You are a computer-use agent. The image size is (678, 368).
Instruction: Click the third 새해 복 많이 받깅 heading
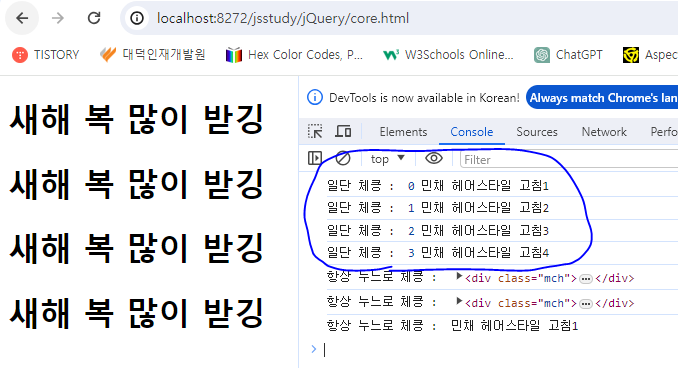137,248
